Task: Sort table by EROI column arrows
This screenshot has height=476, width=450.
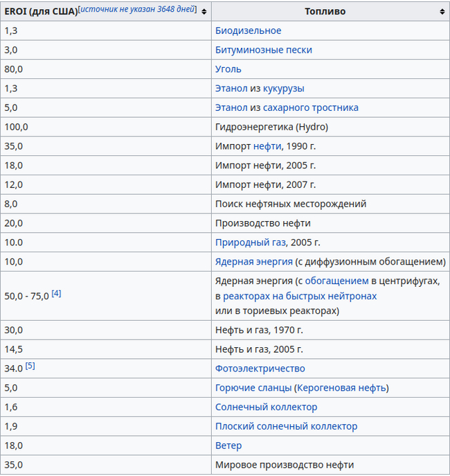Action: [204, 12]
